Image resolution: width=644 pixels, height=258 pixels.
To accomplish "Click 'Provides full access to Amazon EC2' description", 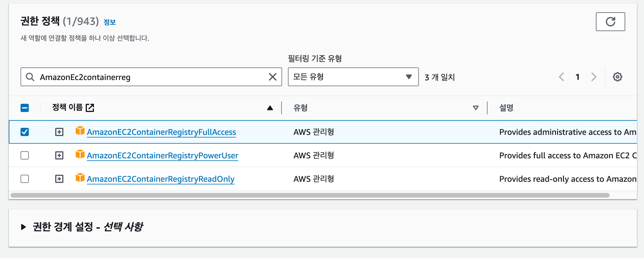I will [x=568, y=156].
